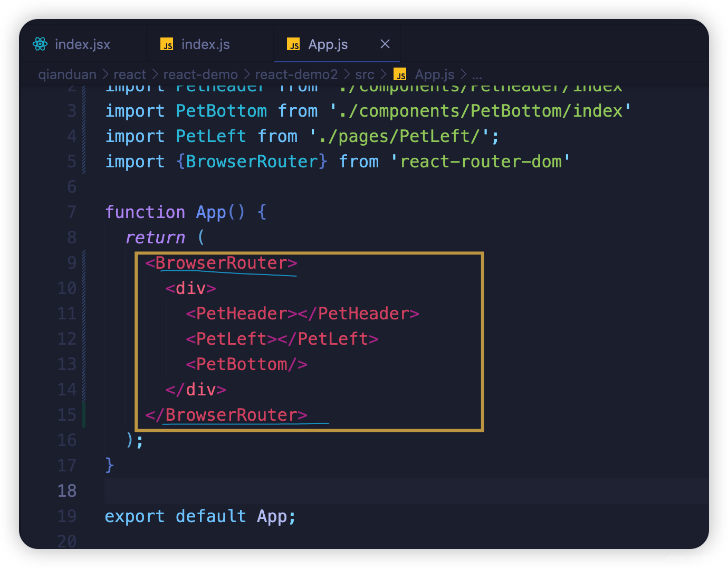Viewport: 728px width, 568px height.
Task: Open the react breadcrumb segment
Action: [130, 74]
